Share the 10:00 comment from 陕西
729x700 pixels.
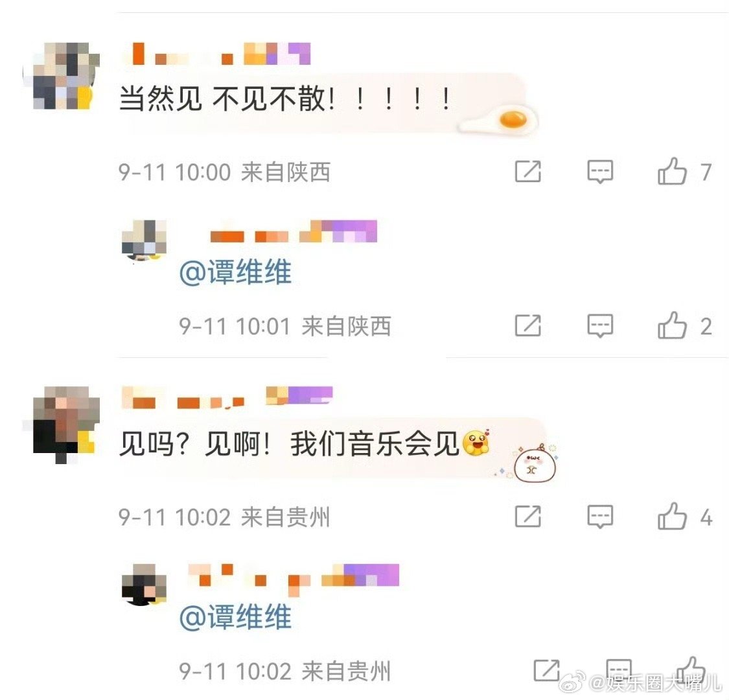[528, 171]
